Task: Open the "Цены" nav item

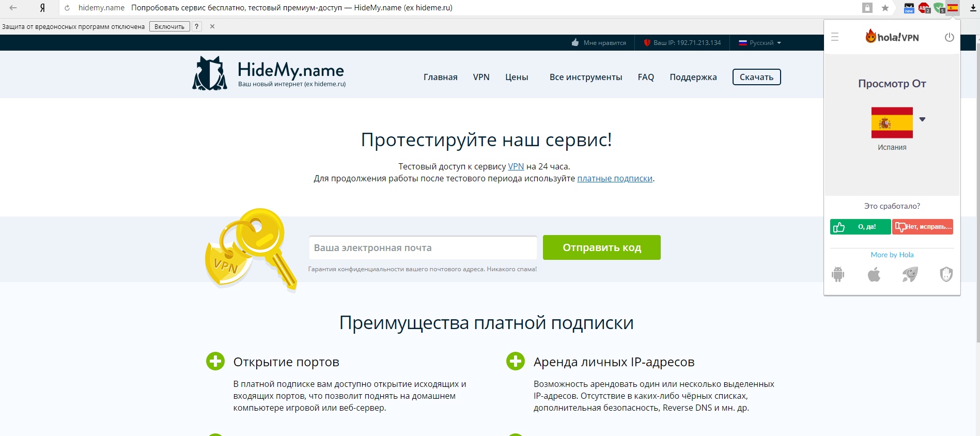Action: coord(517,77)
